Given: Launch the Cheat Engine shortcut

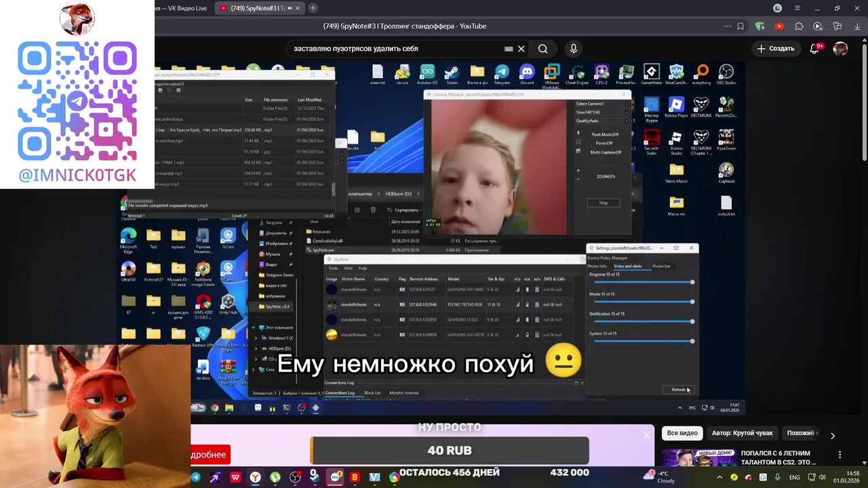Looking at the screenshot, I should tap(576, 75).
